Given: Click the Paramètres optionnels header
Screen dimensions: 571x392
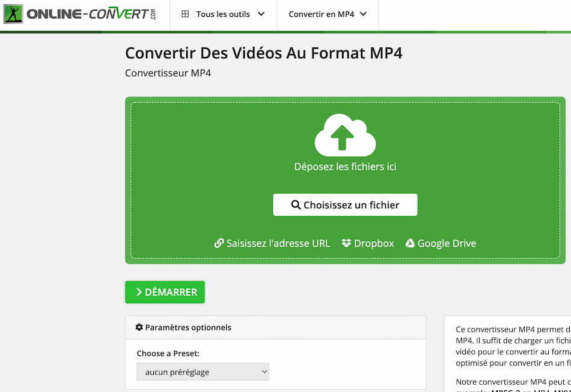Looking at the screenshot, I should click(276, 327).
